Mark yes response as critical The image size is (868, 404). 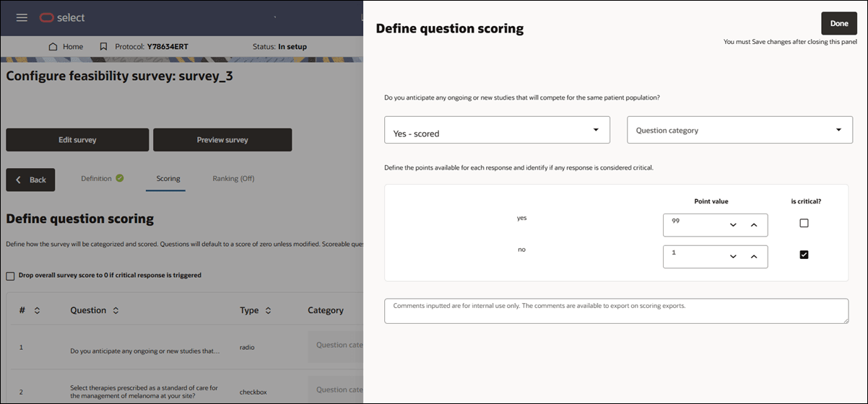[804, 224]
